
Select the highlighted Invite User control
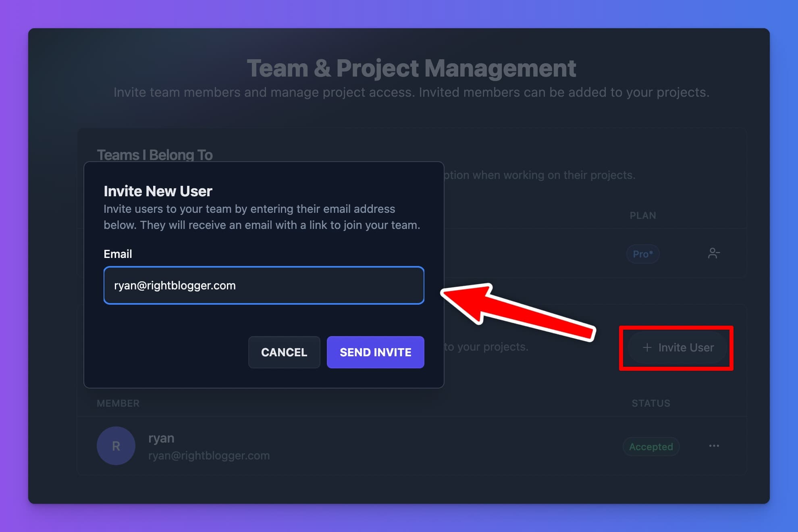pyautogui.click(x=676, y=347)
